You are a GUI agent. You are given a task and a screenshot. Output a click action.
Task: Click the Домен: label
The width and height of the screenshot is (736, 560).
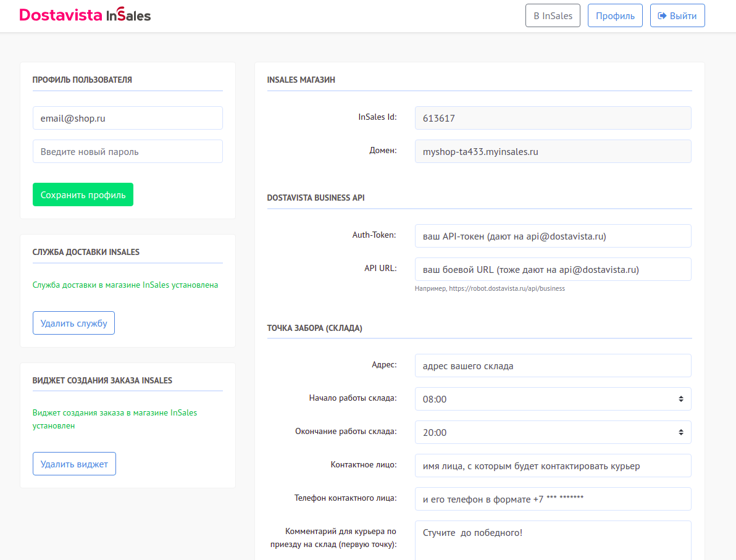coord(383,150)
